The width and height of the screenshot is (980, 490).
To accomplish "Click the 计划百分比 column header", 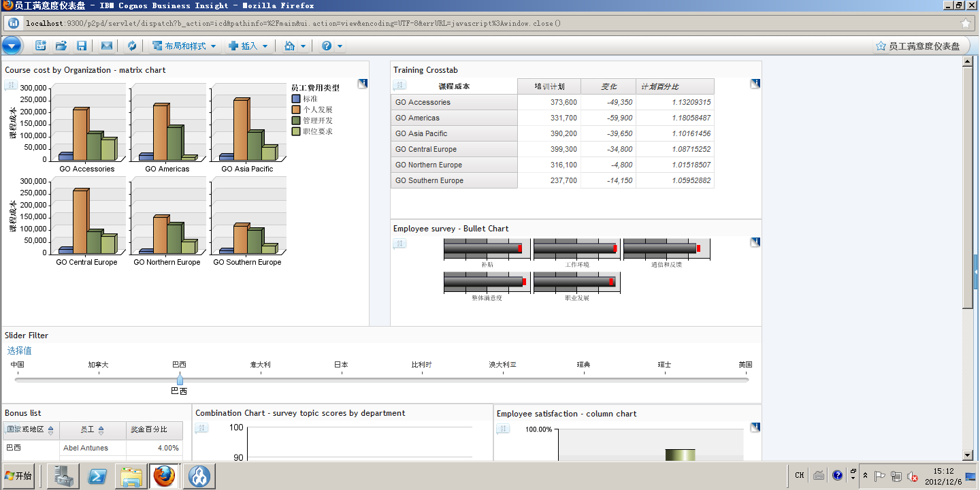I will pyautogui.click(x=675, y=87).
